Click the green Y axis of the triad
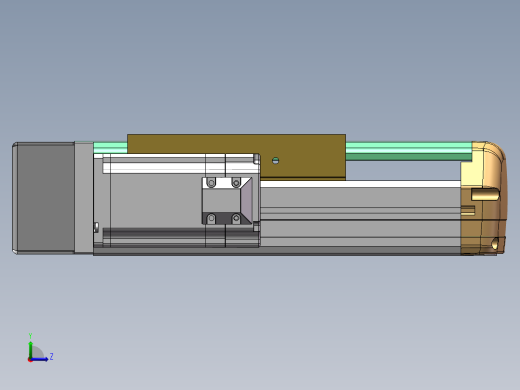The image size is (520, 390). pyautogui.click(x=30, y=349)
